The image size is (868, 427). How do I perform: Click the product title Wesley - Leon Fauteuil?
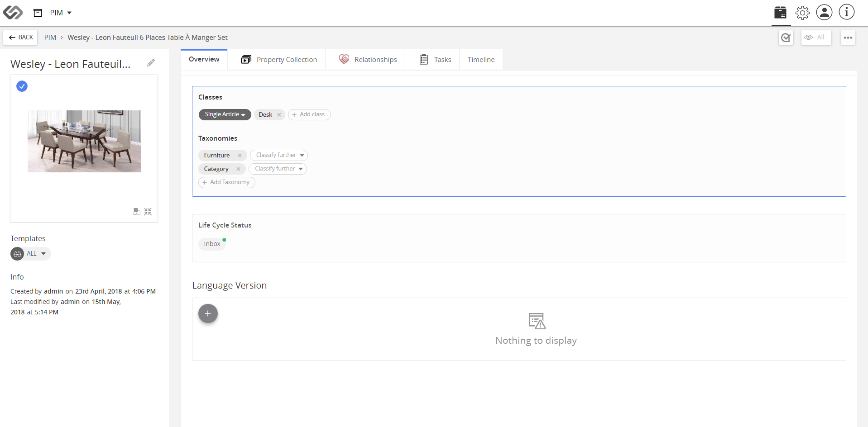coord(71,64)
